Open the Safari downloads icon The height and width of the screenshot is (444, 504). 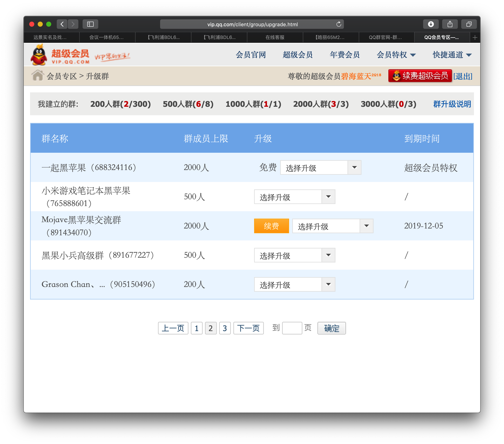tap(431, 24)
